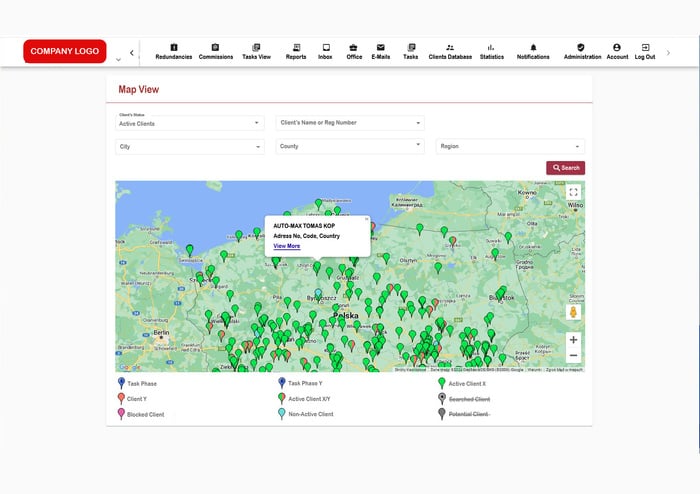Open the Notifications bell icon
This screenshot has width=700, height=494.
(x=533, y=47)
